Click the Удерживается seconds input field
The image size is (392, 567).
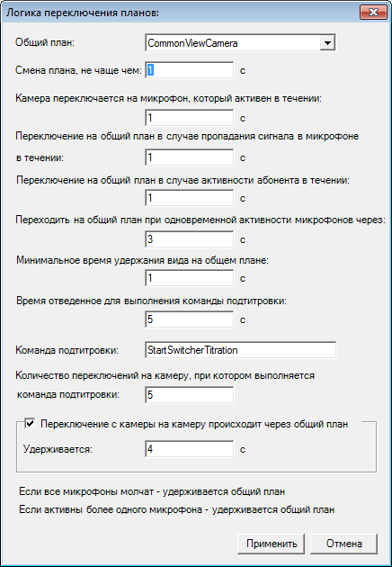(x=190, y=449)
